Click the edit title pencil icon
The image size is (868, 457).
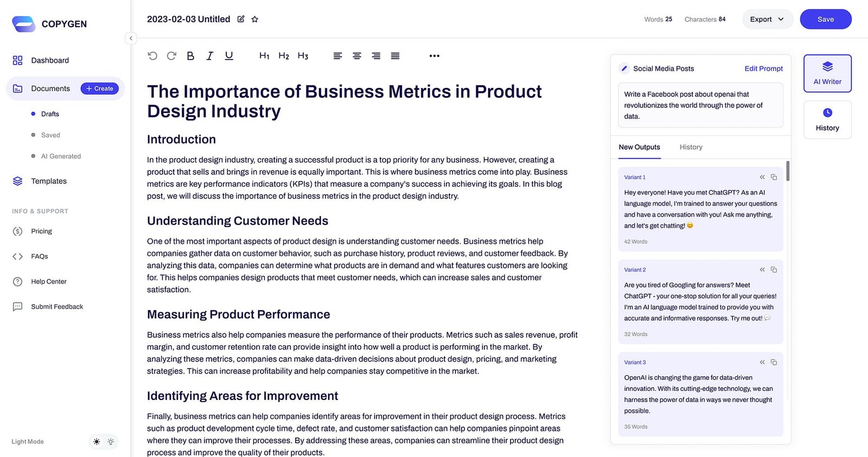tap(241, 20)
